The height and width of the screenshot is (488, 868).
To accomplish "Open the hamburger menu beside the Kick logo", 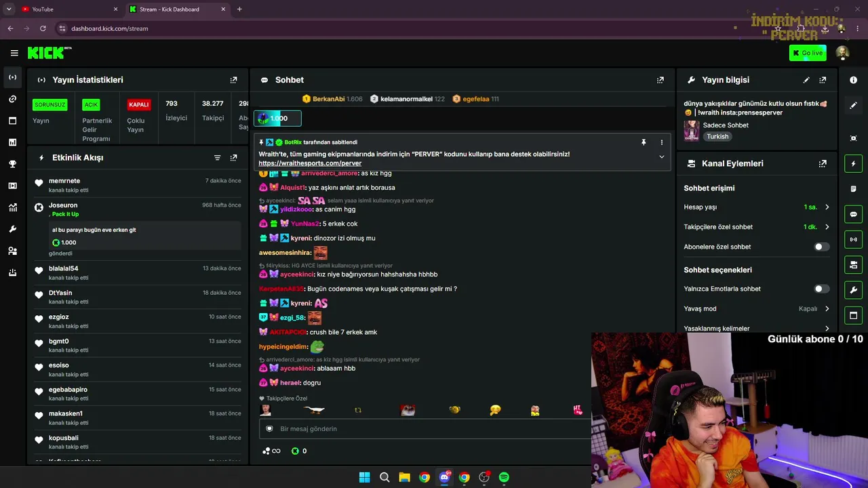I will point(14,53).
